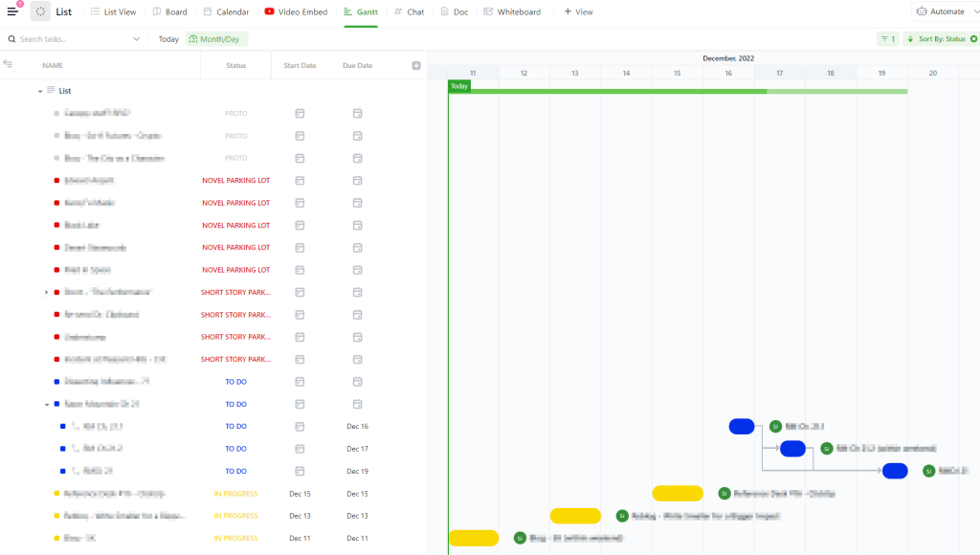This screenshot has height=555, width=980.
Task: Collapse the List group arrow
Action: click(x=40, y=91)
